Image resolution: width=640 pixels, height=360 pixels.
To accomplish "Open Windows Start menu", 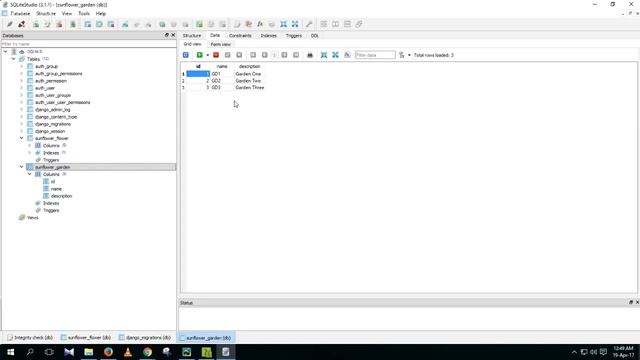I will (10, 352).
